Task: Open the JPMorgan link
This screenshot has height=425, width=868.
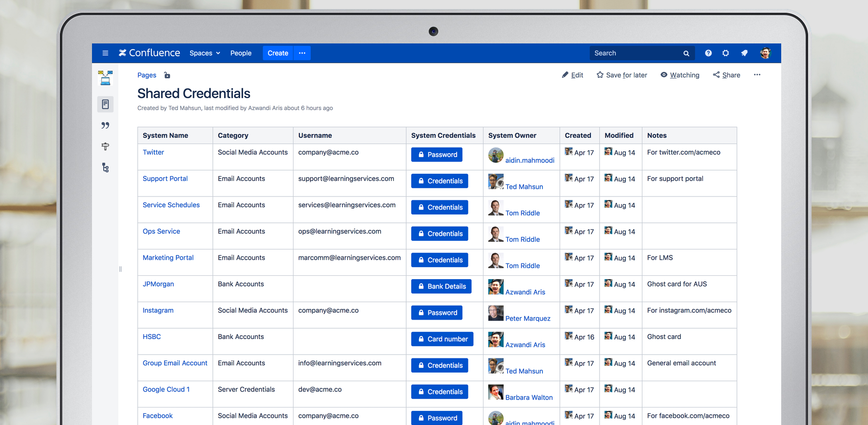Action: (158, 284)
